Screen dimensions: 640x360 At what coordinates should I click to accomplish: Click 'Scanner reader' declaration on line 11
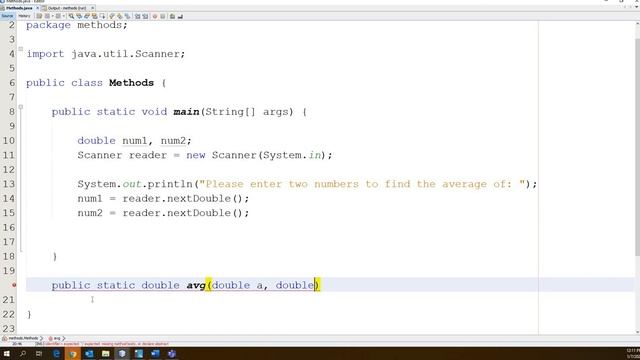click(x=122, y=155)
